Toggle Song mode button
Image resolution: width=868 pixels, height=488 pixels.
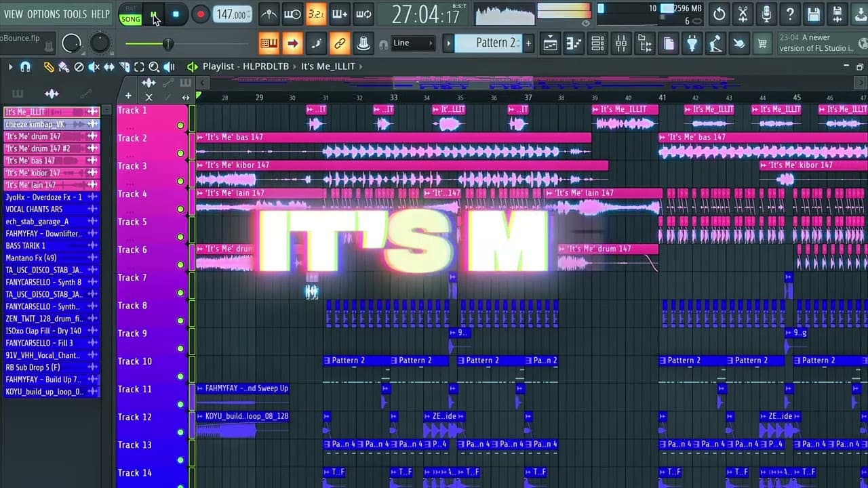tap(131, 19)
